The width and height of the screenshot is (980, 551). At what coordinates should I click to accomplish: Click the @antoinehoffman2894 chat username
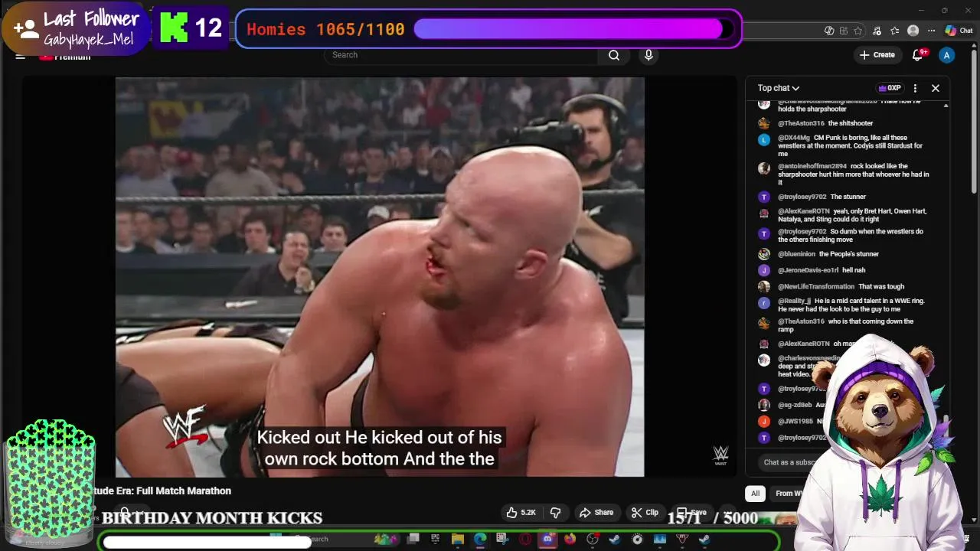coord(812,166)
